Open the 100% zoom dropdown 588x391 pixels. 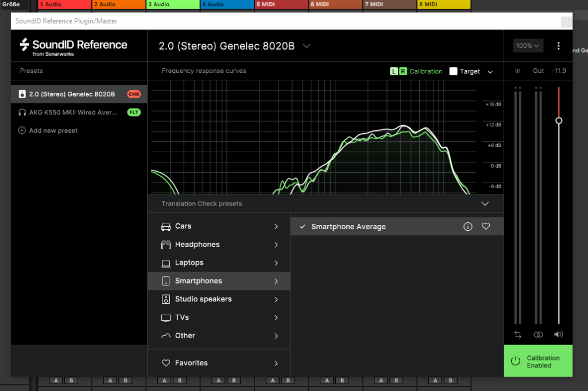pyautogui.click(x=528, y=46)
